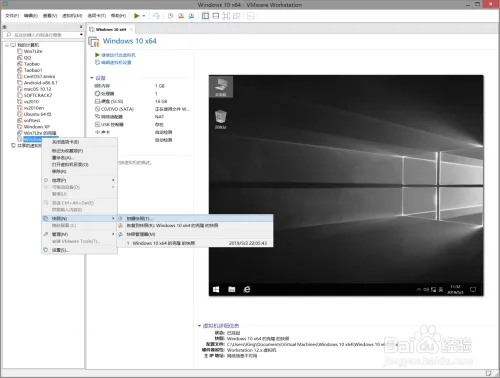Click the take snapshot toolbar icon
The width and height of the screenshot is (500, 378).
[170, 16]
